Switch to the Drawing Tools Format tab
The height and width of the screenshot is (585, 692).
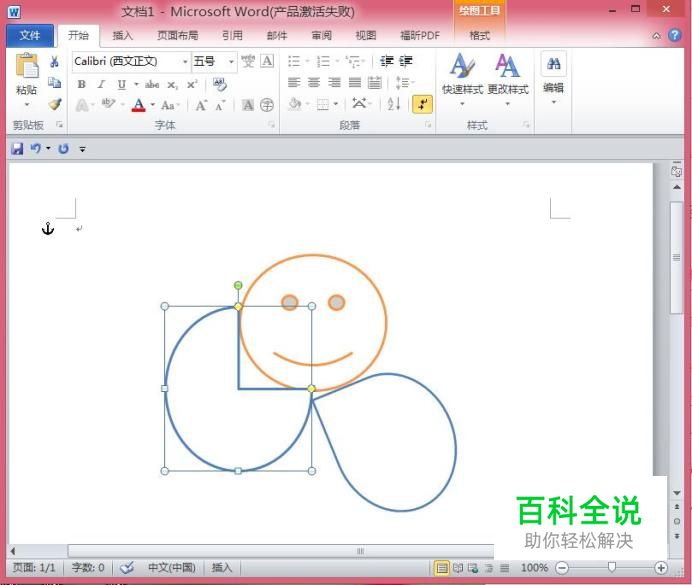tap(479, 36)
